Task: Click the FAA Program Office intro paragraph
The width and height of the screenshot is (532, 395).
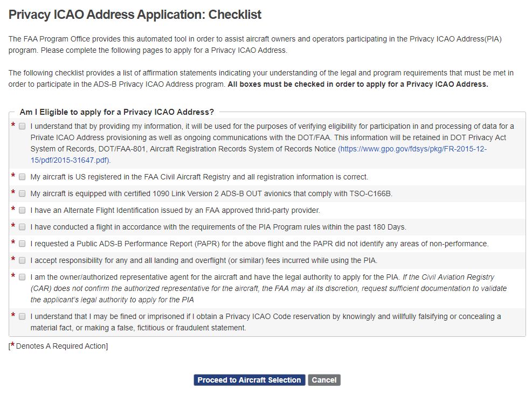Action: [256, 45]
